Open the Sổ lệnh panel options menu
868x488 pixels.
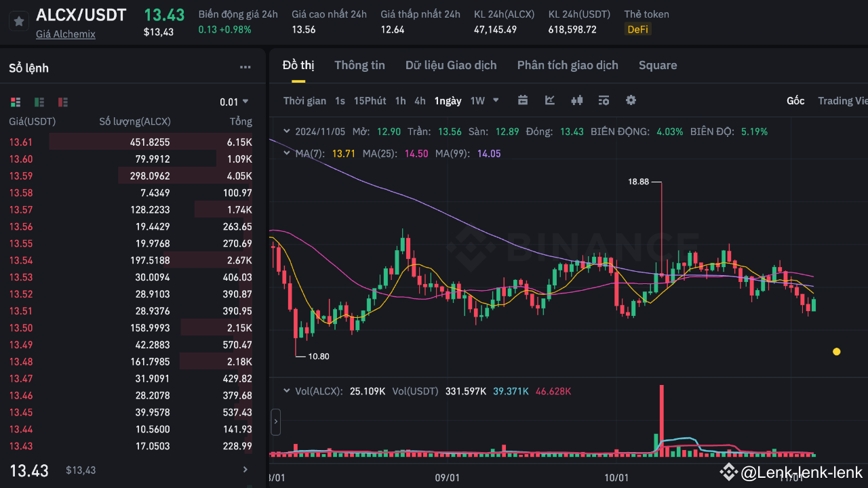click(245, 66)
